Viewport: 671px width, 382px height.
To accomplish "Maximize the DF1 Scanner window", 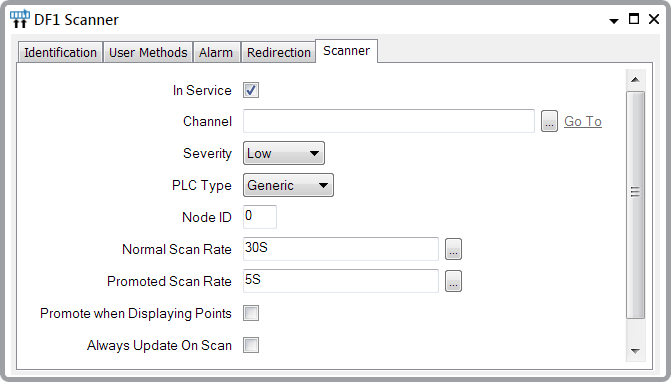I will [x=634, y=19].
